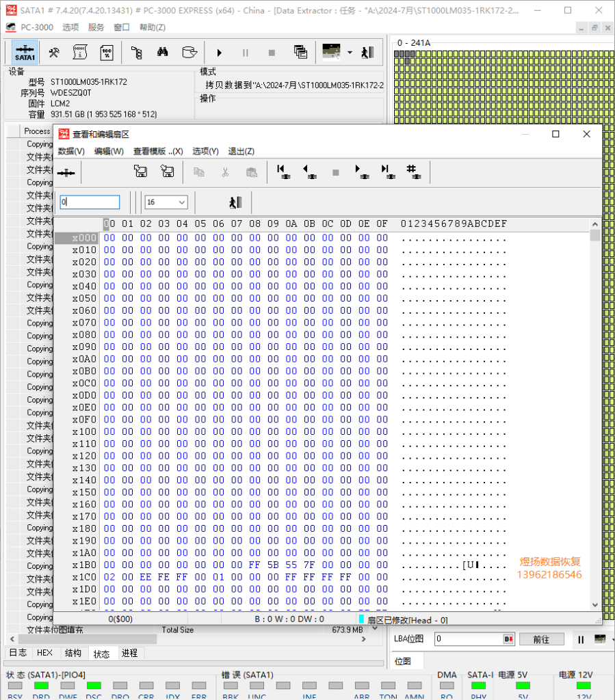This screenshot has width=615, height=700.
Task: Go to next sector icon
Action: [362, 172]
